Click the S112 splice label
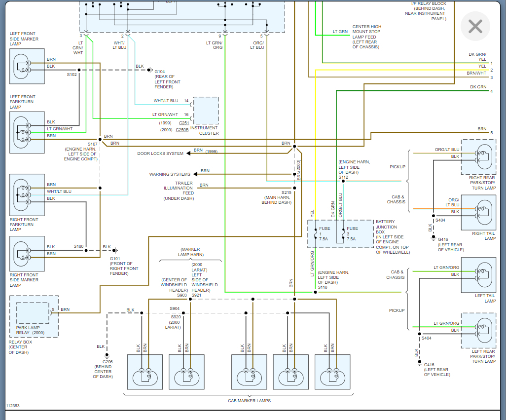This screenshot has width=506, height=420. point(343,177)
